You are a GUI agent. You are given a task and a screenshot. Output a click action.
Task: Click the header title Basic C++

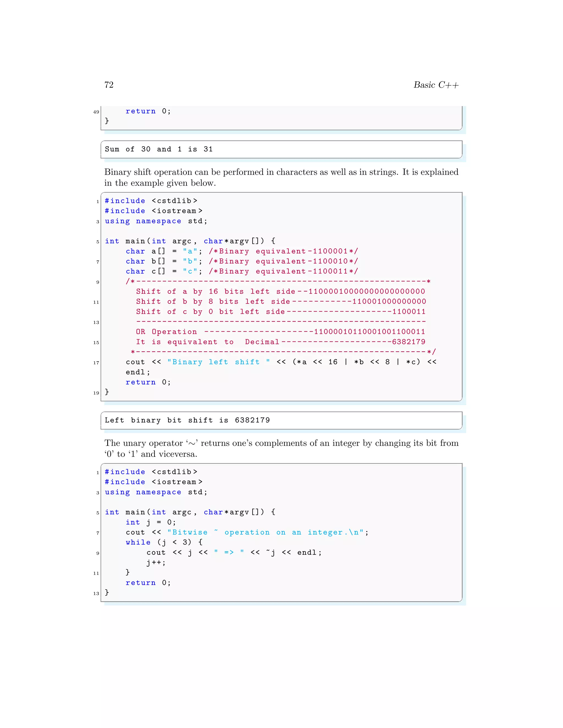436,85
